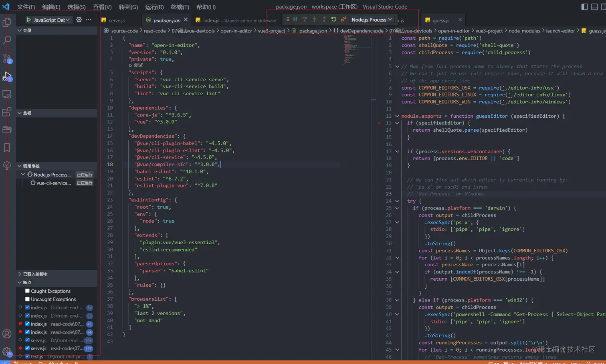Open the 文件(F) menu

[x=26, y=7]
